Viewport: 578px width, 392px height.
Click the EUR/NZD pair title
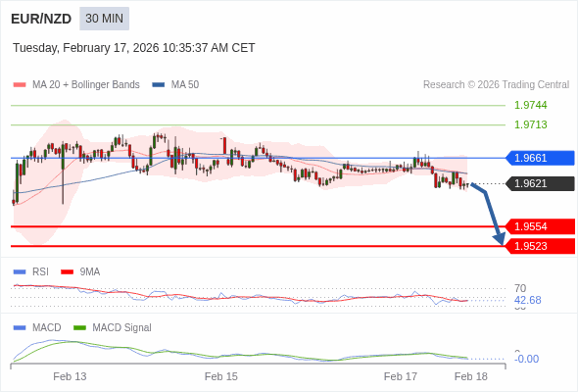coord(41,19)
